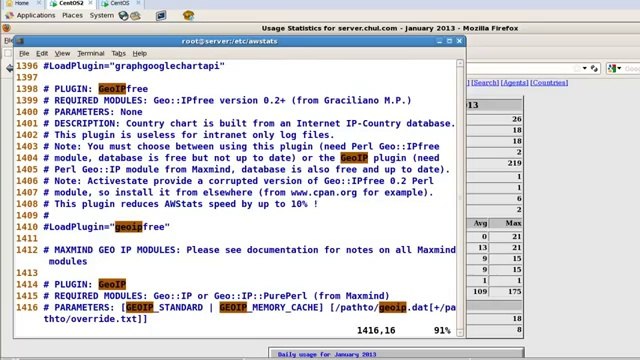Open the Google search engine selector dropdown
The height and width of the screenshot is (360, 640).
click(614, 69)
